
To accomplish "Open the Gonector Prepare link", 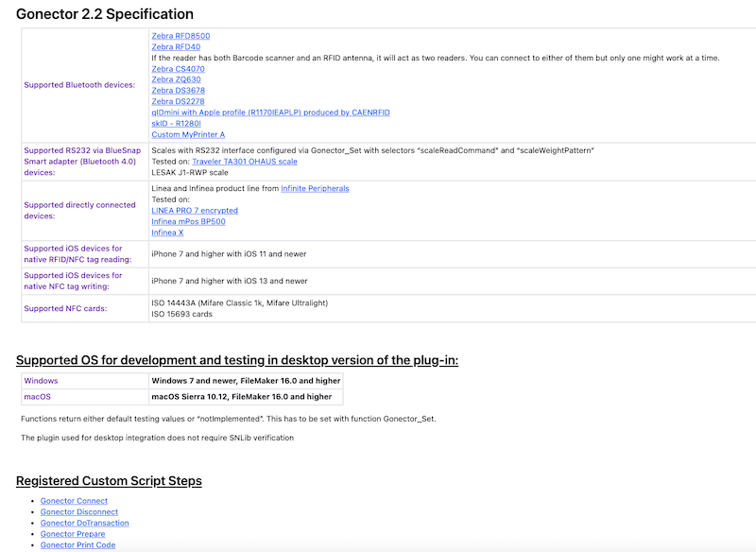I will pyautogui.click(x=73, y=534).
